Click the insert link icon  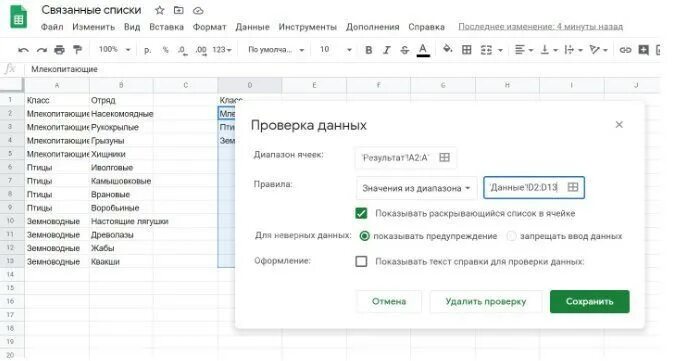coord(625,50)
